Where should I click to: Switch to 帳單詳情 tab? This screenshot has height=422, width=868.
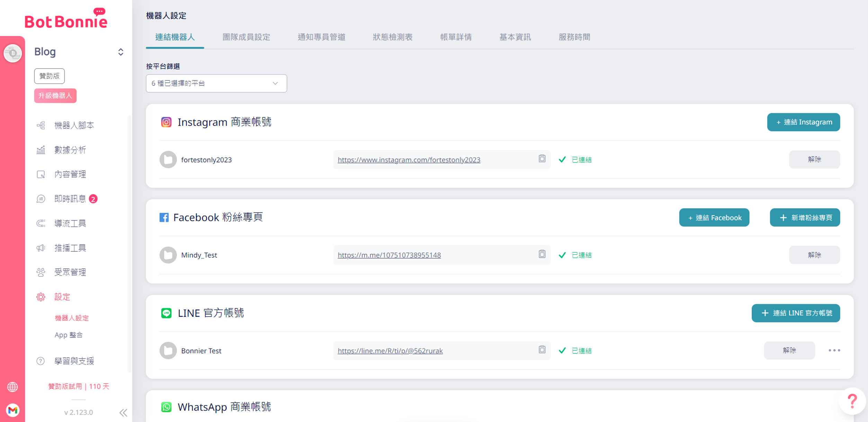pos(456,37)
